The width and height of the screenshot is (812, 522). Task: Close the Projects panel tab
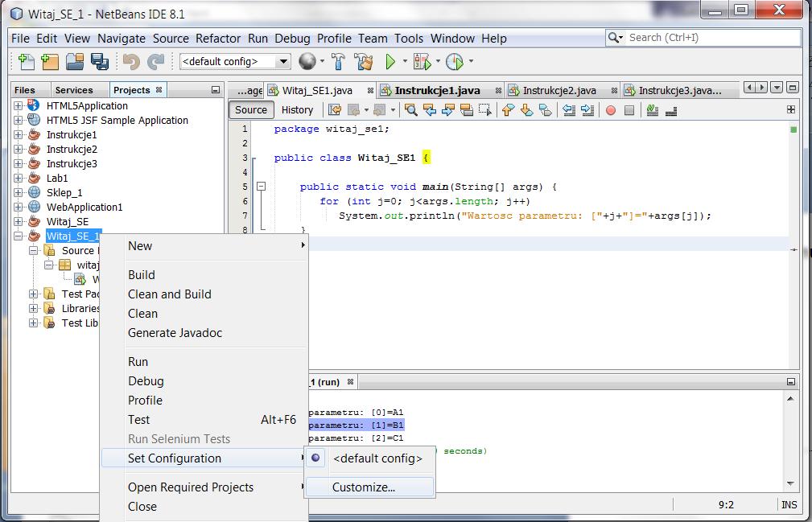point(159,90)
